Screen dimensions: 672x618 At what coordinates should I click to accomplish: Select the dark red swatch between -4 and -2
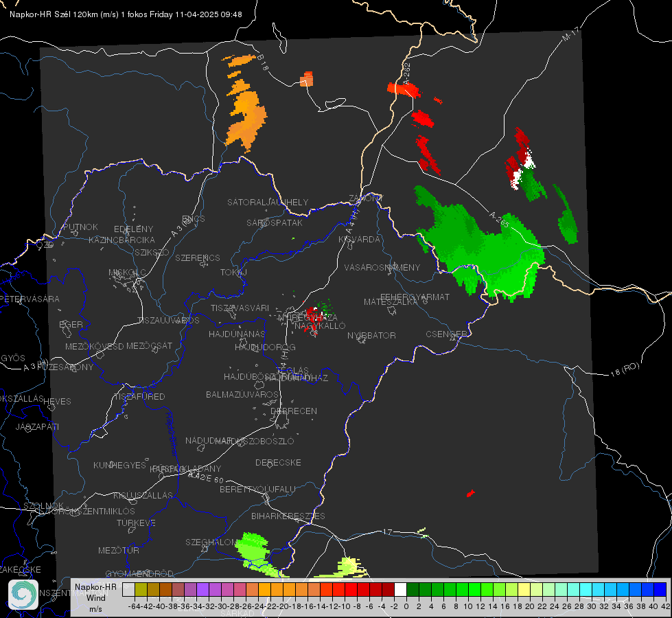388,590
